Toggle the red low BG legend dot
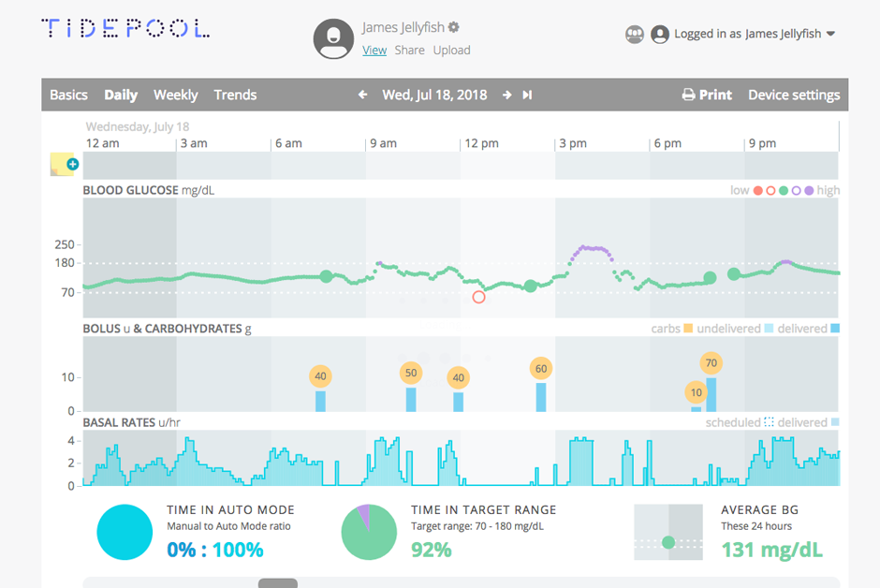The height and width of the screenshot is (588, 880). coord(757,189)
